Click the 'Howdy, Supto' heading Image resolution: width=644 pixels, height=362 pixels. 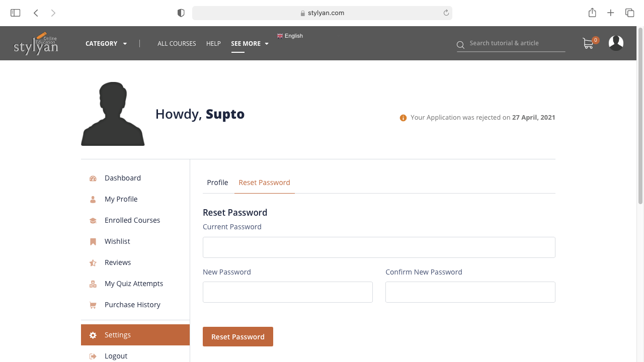(x=200, y=114)
